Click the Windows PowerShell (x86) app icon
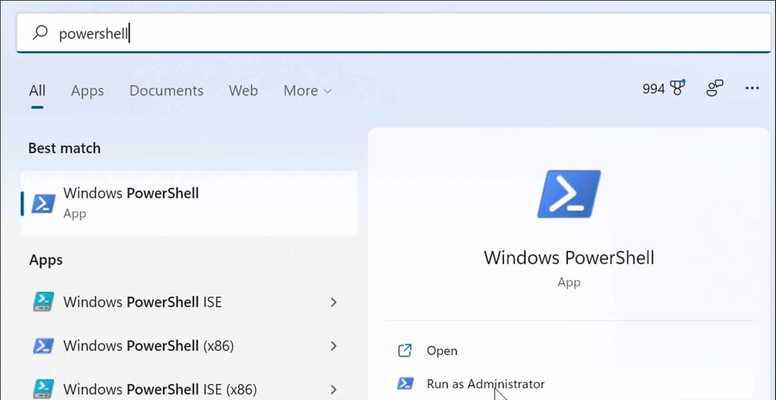This screenshot has width=776, height=400. tap(44, 345)
